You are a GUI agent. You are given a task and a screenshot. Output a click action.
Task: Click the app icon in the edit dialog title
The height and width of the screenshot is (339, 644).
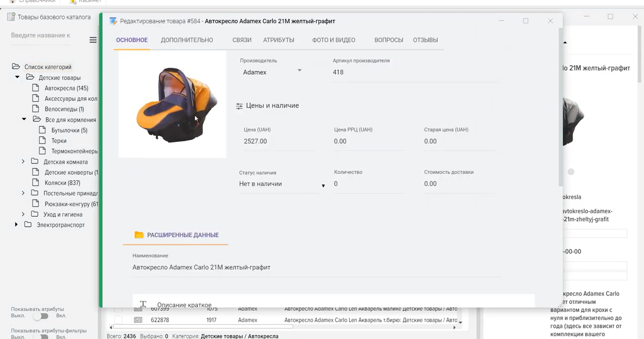(x=113, y=21)
